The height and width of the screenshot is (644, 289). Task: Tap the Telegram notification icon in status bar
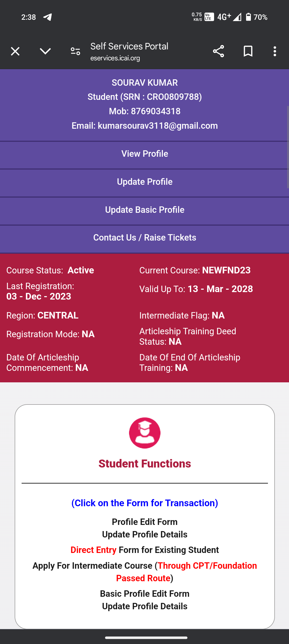click(x=48, y=17)
